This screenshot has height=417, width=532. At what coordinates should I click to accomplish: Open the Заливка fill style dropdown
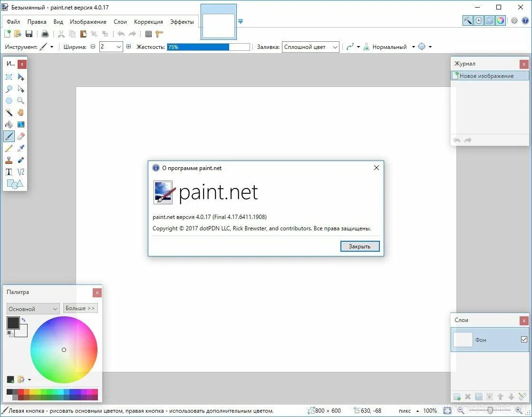(310, 47)
